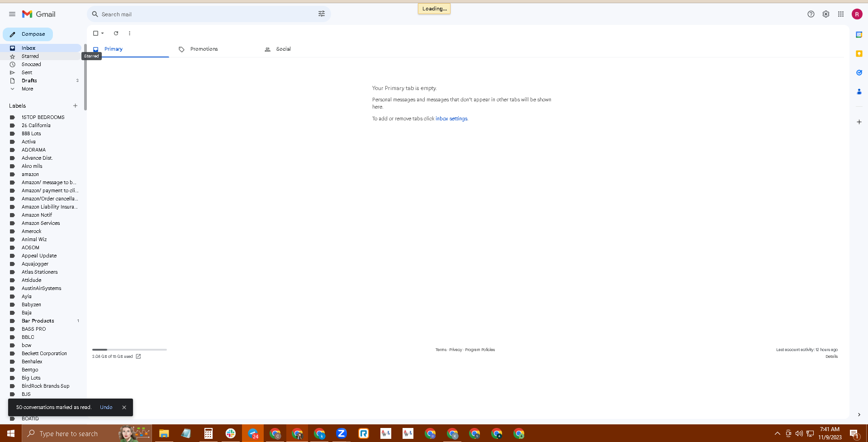Open the More options three-dot menu
The image size is (868, 442).
tap(129, 33)
